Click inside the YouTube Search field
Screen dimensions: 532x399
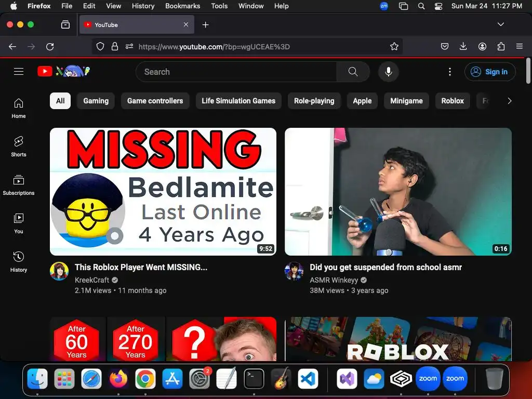236,72
